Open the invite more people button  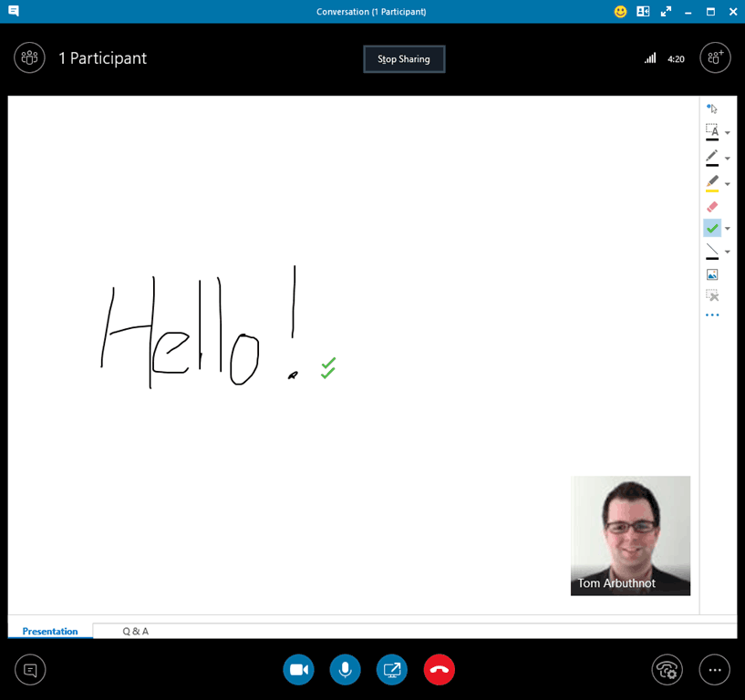point(715,57)
